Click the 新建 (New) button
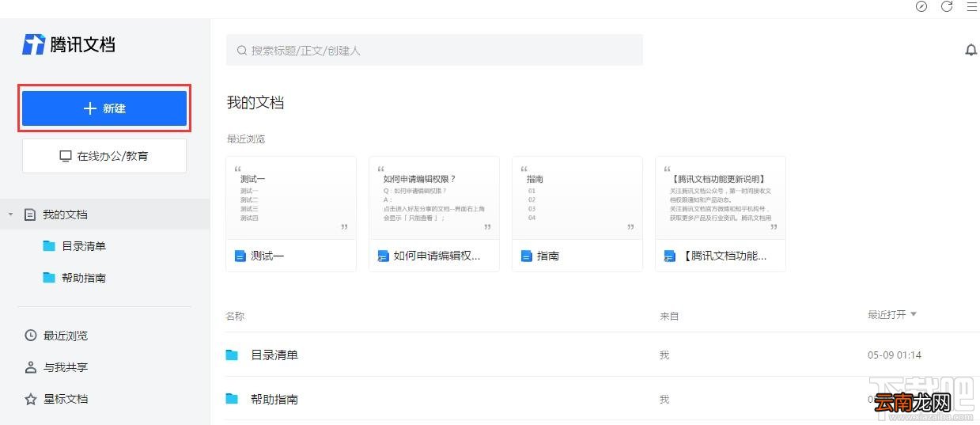The image size is (980, 425). pyautogui.click(x=104, y=108)
